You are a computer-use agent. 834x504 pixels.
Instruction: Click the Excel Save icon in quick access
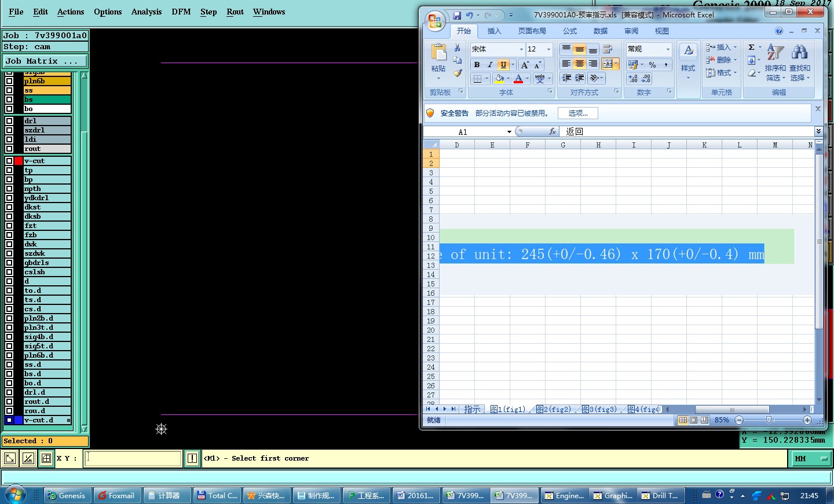(457, 15)
